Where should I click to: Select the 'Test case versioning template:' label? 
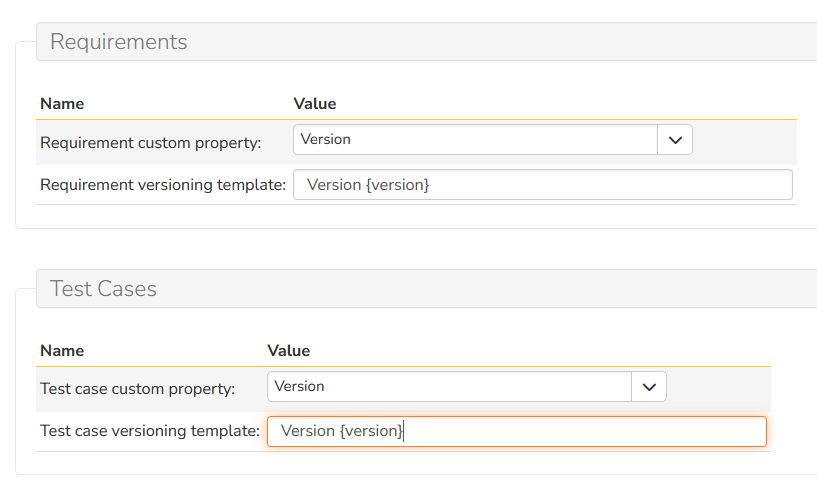pos(150,431)
